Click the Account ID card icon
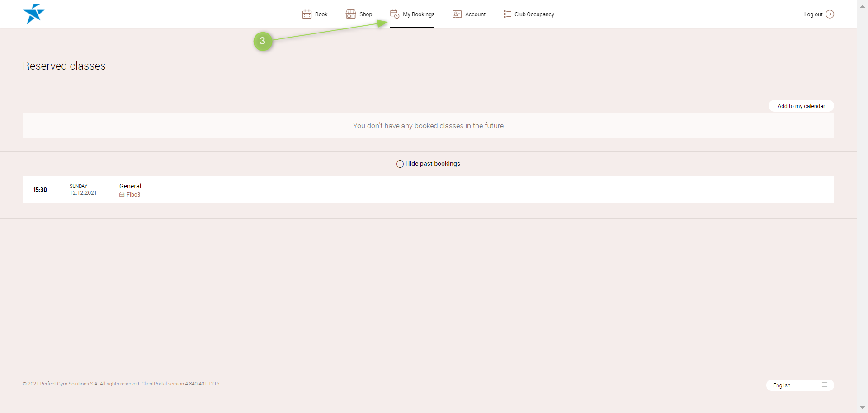The image size is (868, 413). point(457,14)
